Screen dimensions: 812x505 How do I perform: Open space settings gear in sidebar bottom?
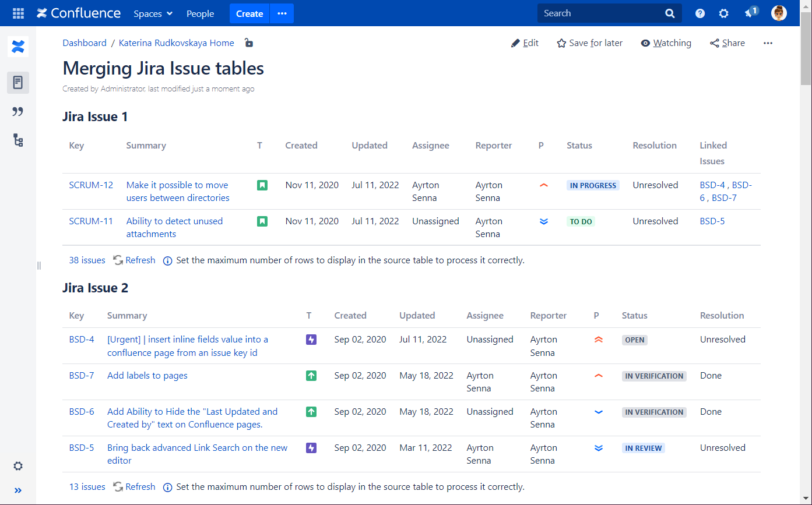18,466
